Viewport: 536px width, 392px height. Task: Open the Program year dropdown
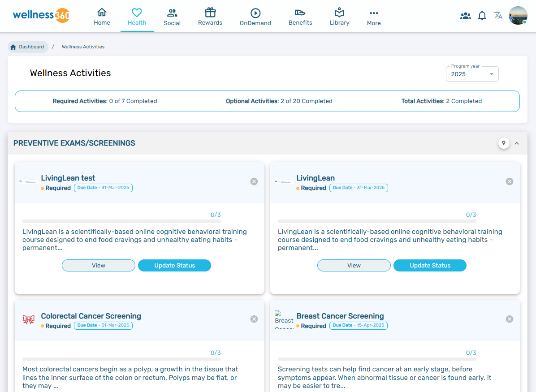[472, 74]
